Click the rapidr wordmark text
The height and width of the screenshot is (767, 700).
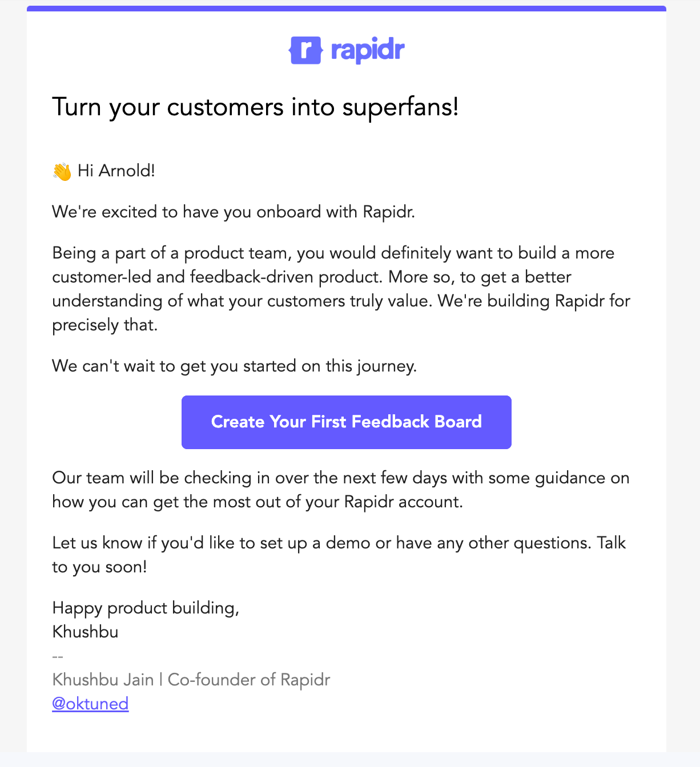[368, 50]
